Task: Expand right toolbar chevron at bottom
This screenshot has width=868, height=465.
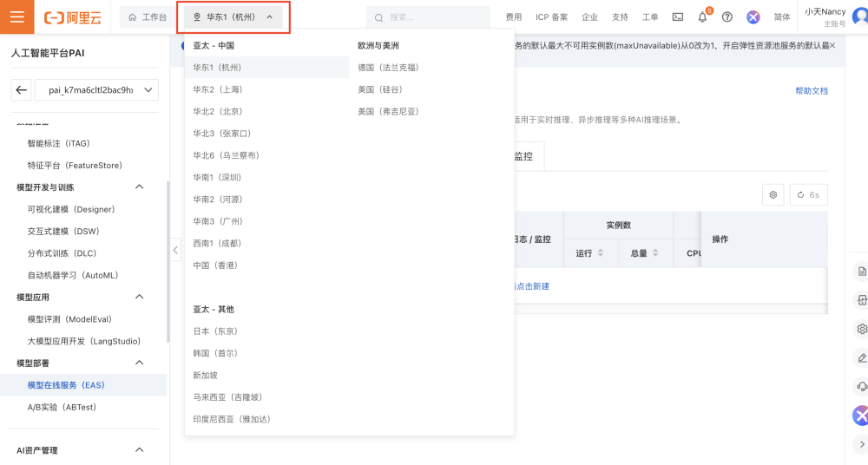Action: [x=862, y=444]
